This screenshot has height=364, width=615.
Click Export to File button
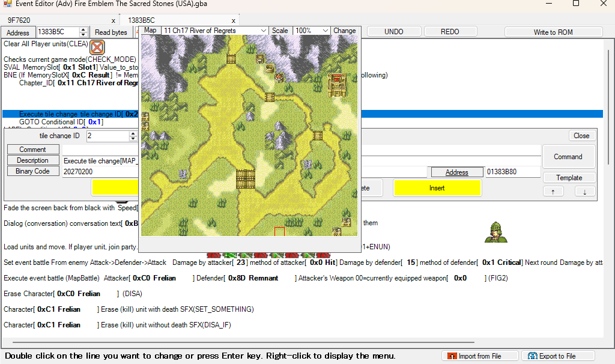(557, 356)
